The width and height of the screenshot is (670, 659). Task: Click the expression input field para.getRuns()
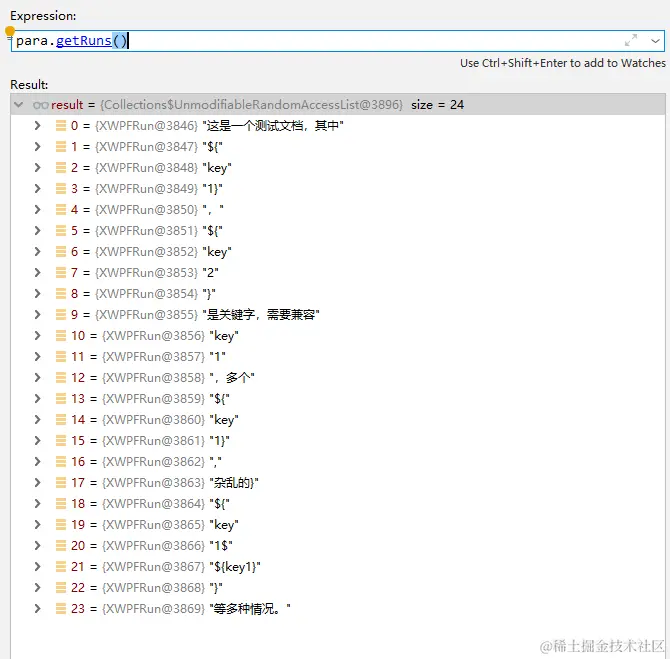point(338,41)
